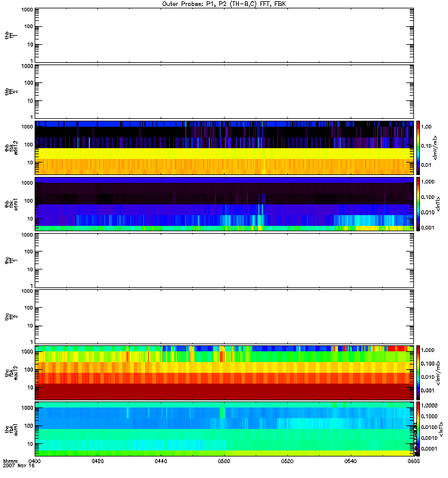Click the '0400' time axis label
The image size is (448, 478).
34,461
